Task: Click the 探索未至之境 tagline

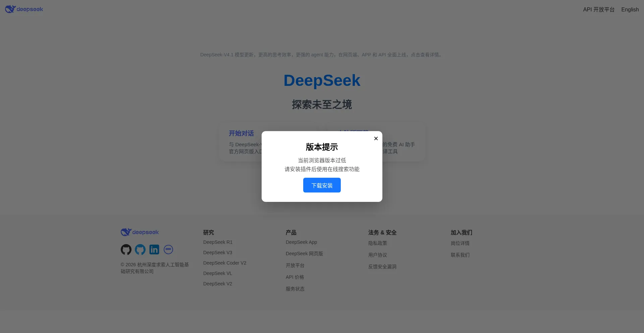Action: point(322,105)
